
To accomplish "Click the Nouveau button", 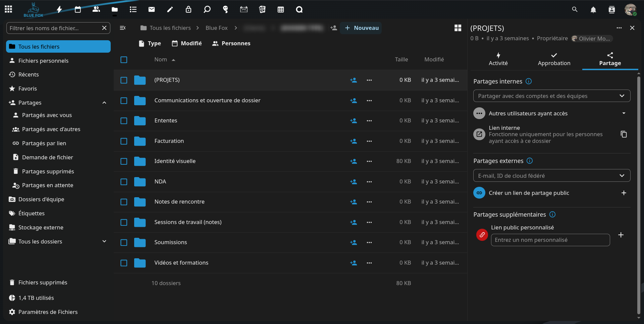I will click(x=361, y=28).
